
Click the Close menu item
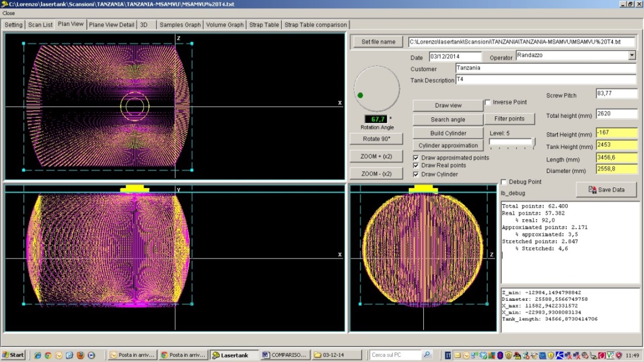[9, 12]
